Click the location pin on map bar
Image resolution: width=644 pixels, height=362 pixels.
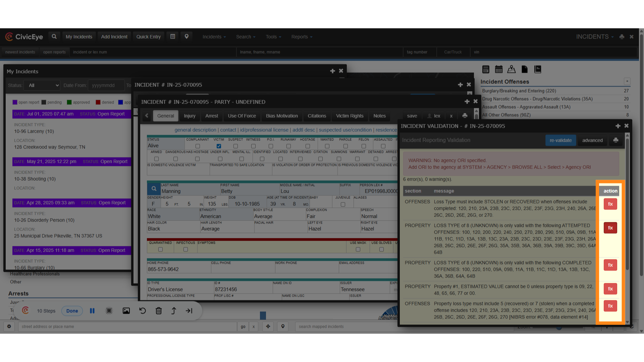[283, 326]
